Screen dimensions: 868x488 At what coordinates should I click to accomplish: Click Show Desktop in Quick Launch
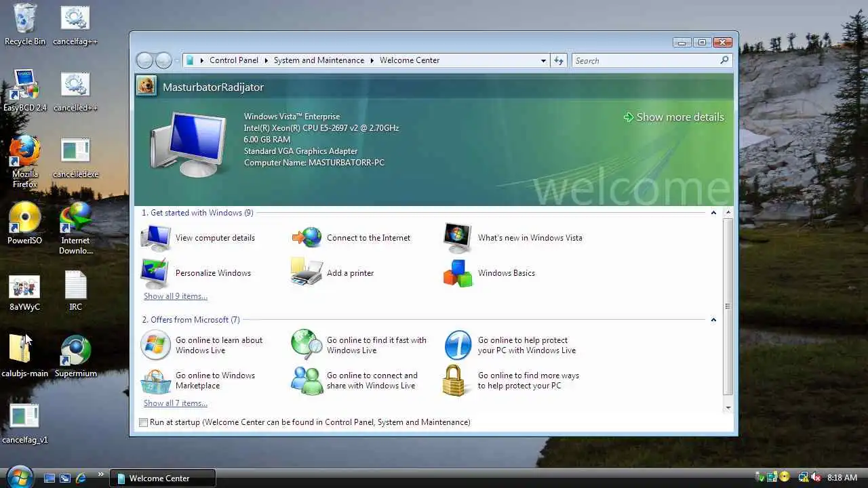pyautogui.click(x=50, y=478)
